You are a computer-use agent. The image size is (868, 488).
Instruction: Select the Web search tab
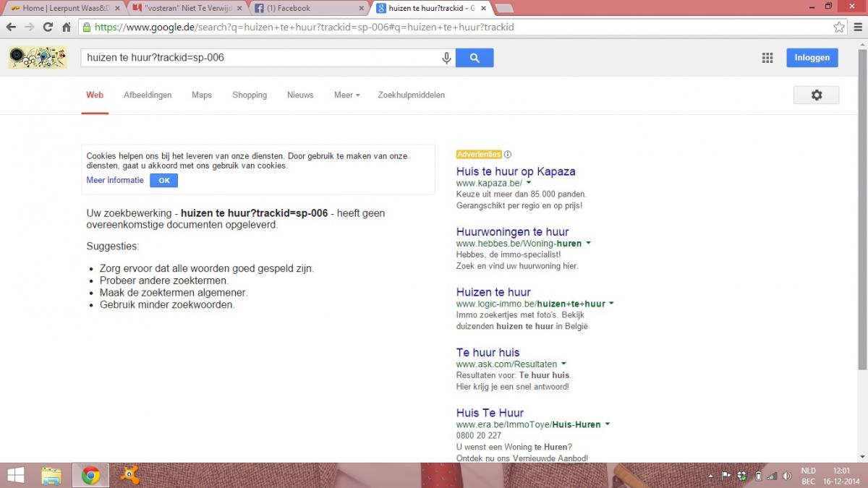click(x=95, y=95)
